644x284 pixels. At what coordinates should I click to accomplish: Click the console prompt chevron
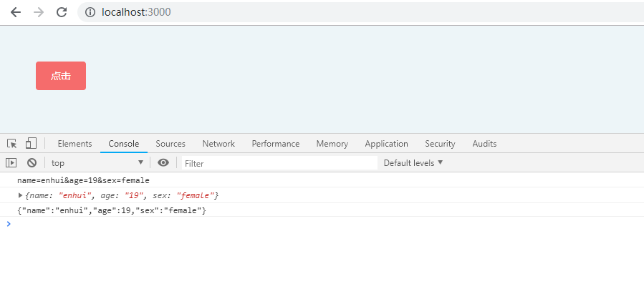(9, 224)
